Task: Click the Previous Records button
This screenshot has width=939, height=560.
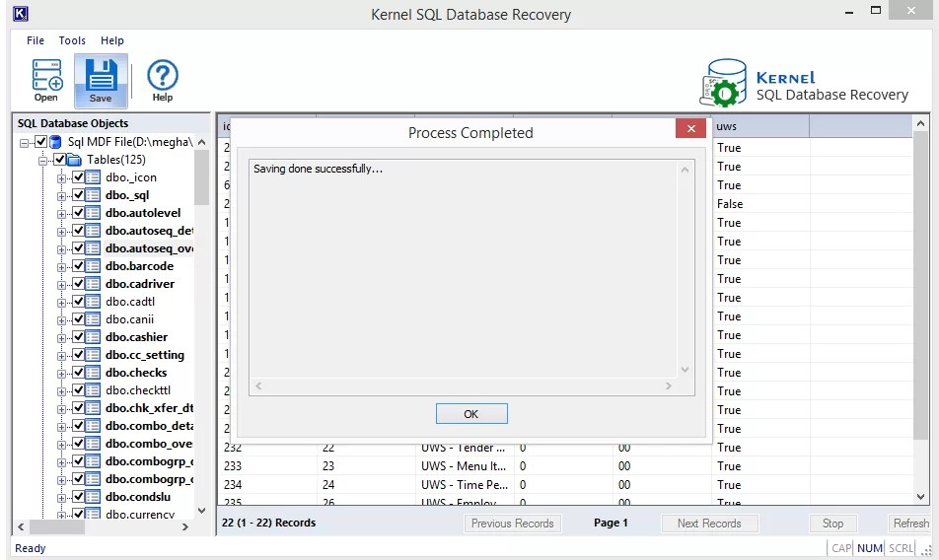Action: [x=513, y=524]
